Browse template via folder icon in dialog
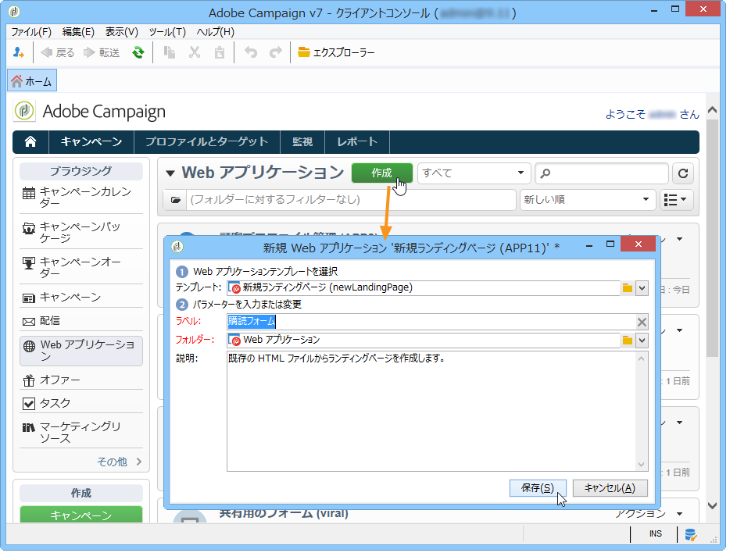 click(628, 288)
